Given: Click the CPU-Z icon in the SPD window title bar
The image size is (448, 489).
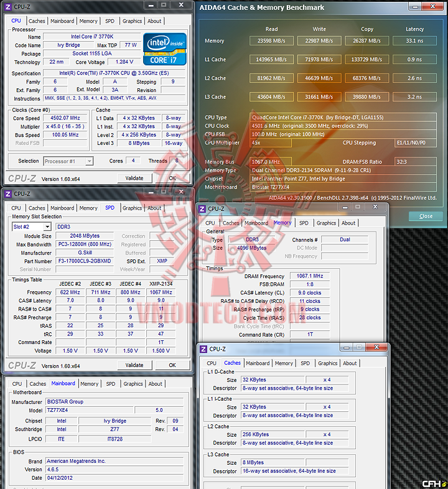Looking at the screenshot, I should click(8, 194).
